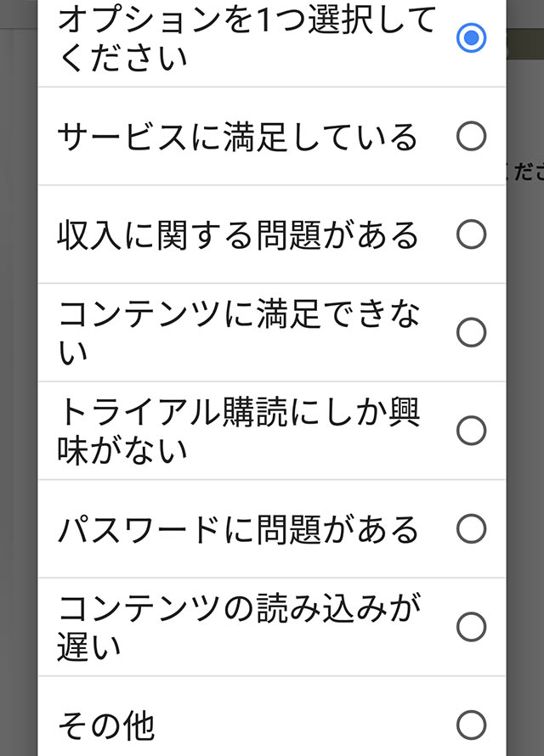Screen dimensions: 544x756
Task: Tap the 'その他' option text
Action: [x=106, y=726]
